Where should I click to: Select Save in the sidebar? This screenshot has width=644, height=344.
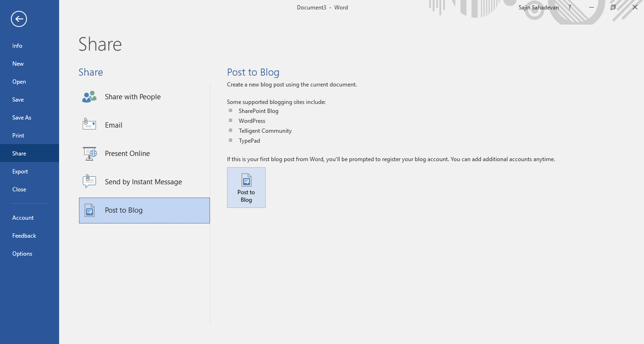point(29,100)
